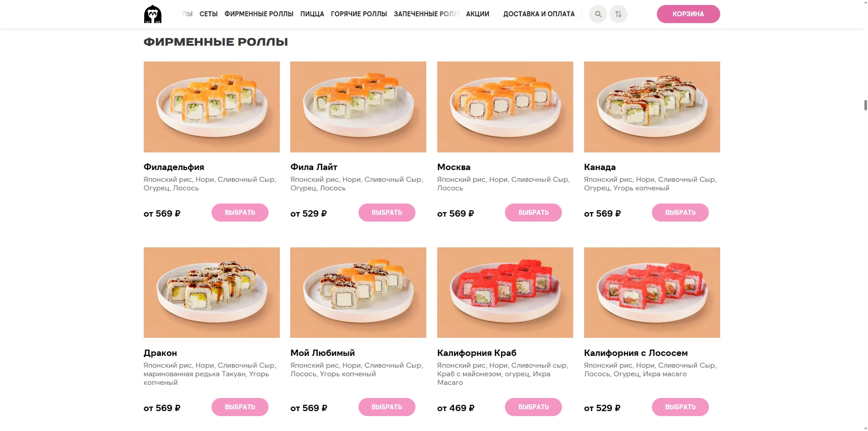Open the Дракон roll image
This screenshot has height=431, width=868.
212,292
